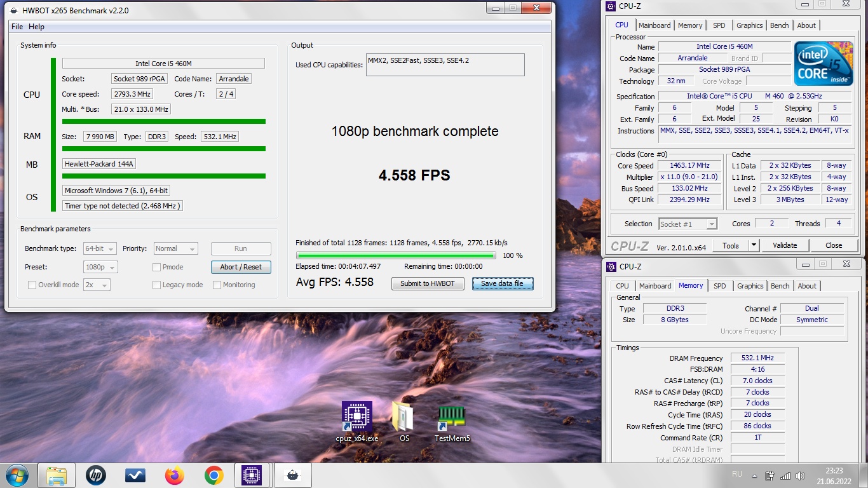Switch to HWBOT x265 taskbar button
This screenshot has height=488, width=868.
(292, 475)
